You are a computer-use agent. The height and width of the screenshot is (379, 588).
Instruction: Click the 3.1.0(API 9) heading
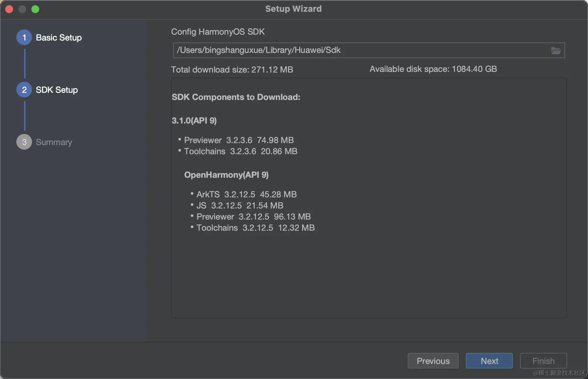coord(194,121)
